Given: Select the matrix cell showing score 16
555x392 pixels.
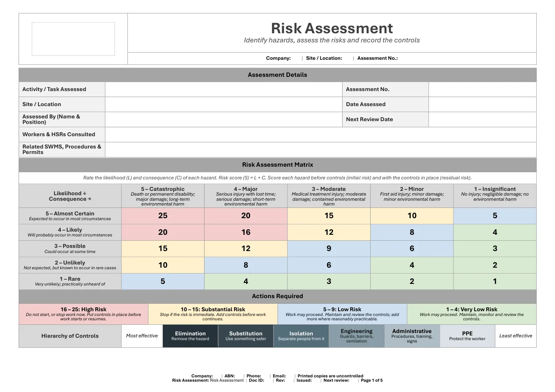Looking at the screenshot, I should [246, 232].
